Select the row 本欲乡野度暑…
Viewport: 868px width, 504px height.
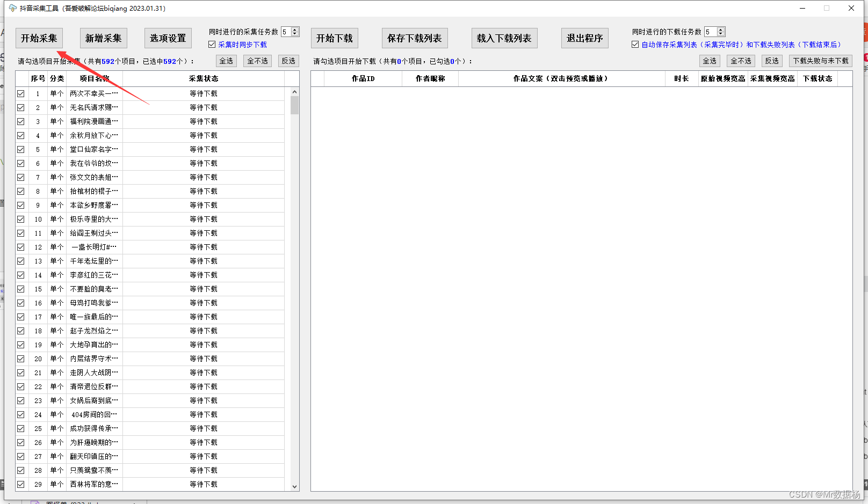tap(150, 205)
